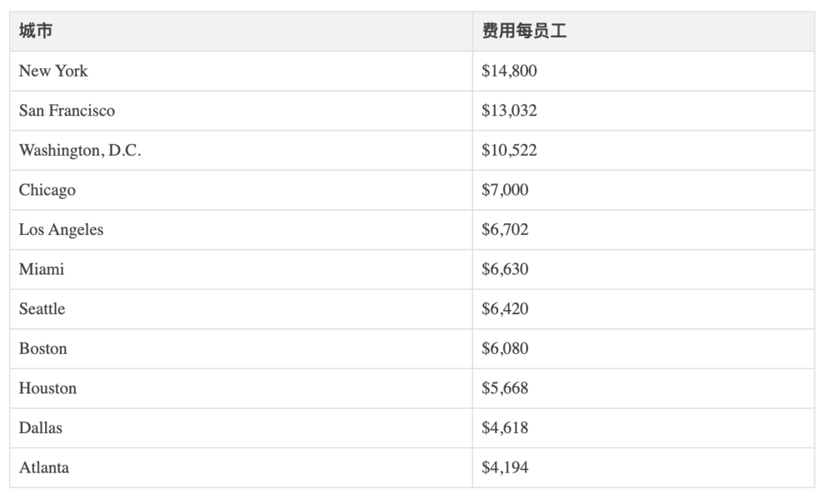
Task: Select the $7,000 cost cell
Action: 505,190
